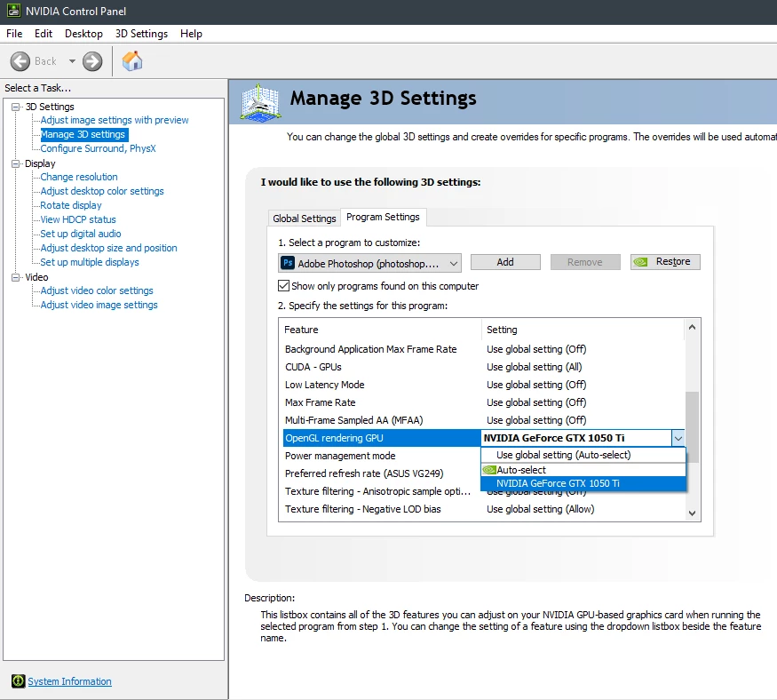This screenshot has height=700, width=777.
Task: Open Adjust video image settings
Action: (99, 305)
